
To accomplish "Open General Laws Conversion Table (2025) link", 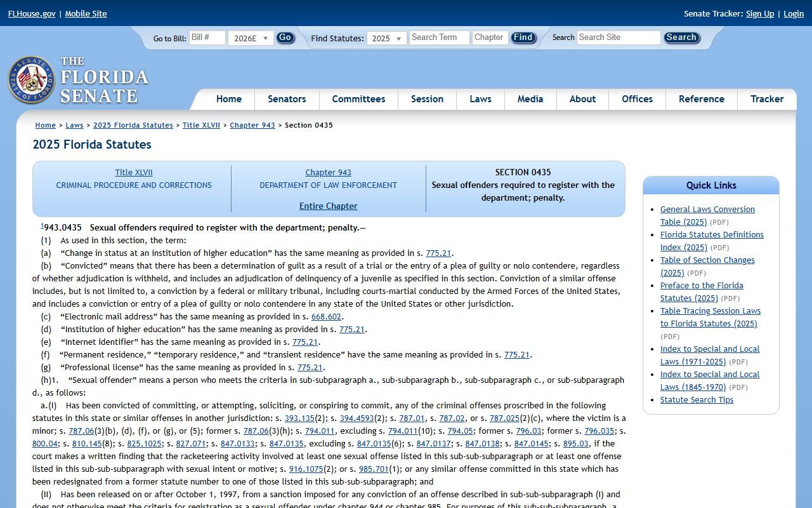I will pyautogui.click(x=707, y=215).
